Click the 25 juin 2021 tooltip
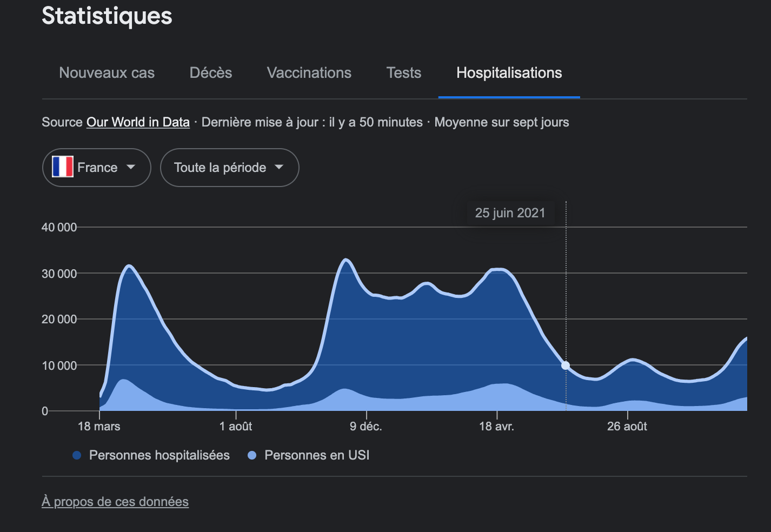The width and height of the screenshot is (771, 532). (x=510, y=213)
